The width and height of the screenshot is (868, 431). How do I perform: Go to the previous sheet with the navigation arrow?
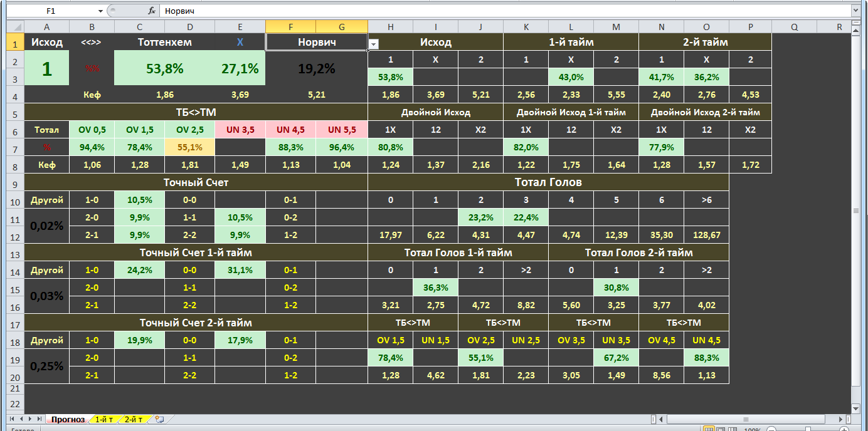click(x=21, y=418)
